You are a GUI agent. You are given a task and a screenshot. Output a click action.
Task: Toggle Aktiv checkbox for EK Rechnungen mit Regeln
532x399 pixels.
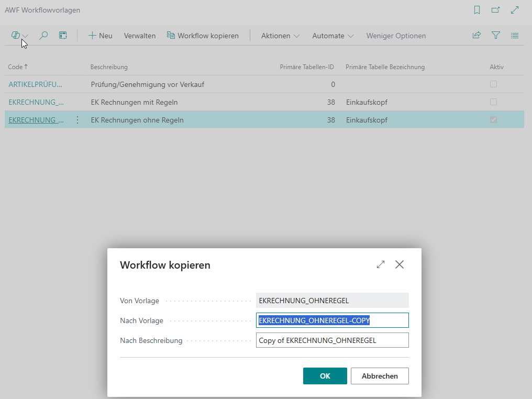pyautogui.click(x=493, y=102)
